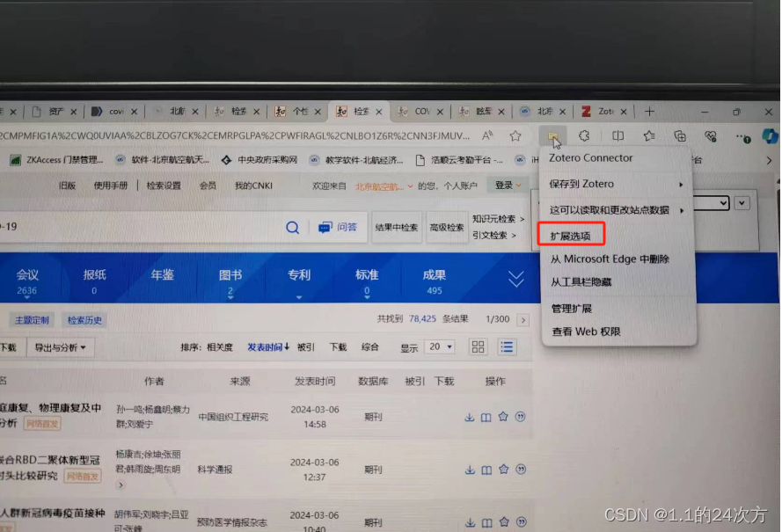Switch to the 会议 category tab

(27, 281)
